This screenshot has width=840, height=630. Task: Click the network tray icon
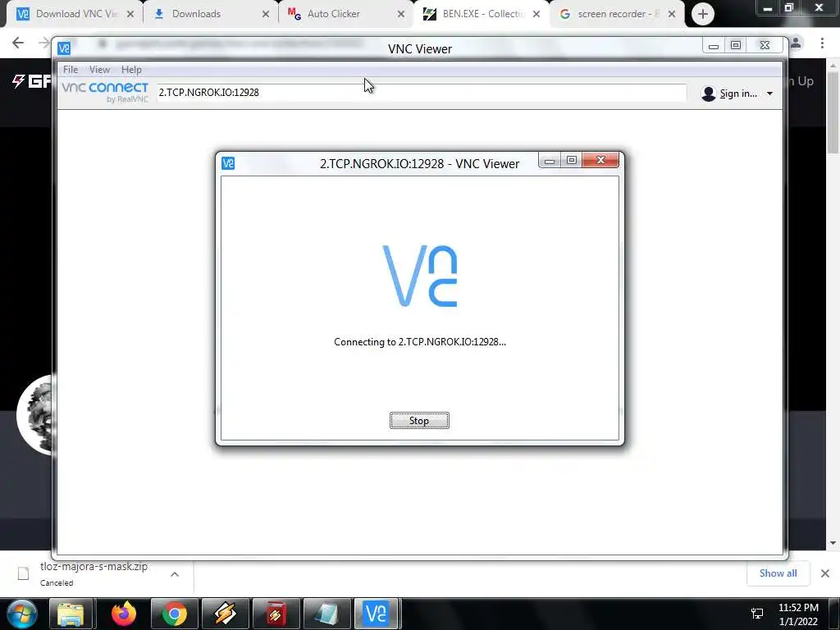[x=757, y=614]
